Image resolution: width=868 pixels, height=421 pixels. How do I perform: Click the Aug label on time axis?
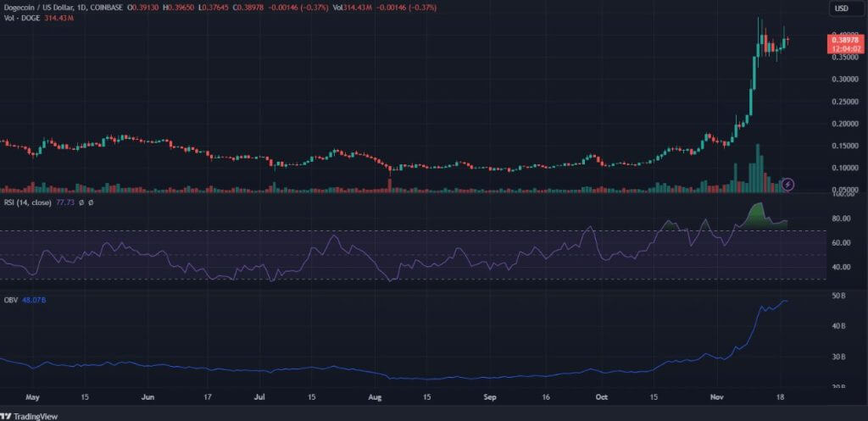coord(375,397)
